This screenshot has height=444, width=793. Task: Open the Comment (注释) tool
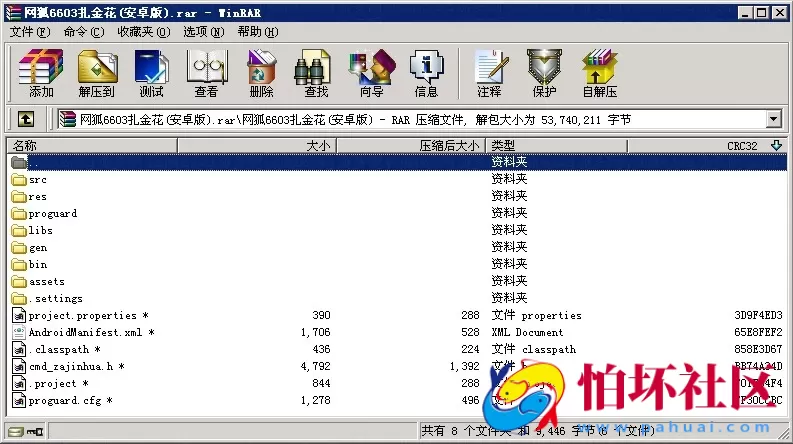point(490,73)
